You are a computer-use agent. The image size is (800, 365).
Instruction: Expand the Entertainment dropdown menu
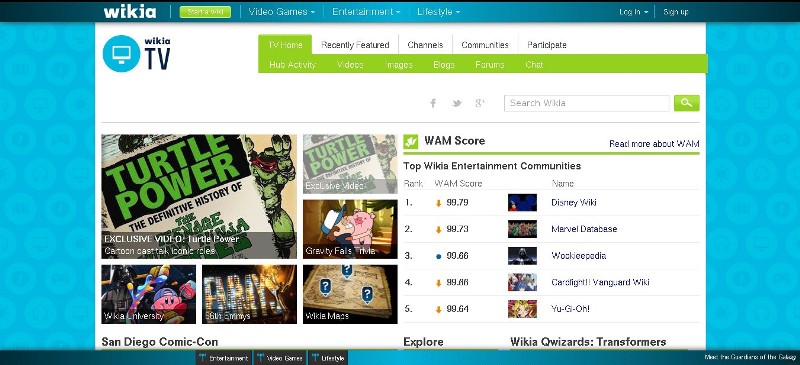tap(366, 12)
